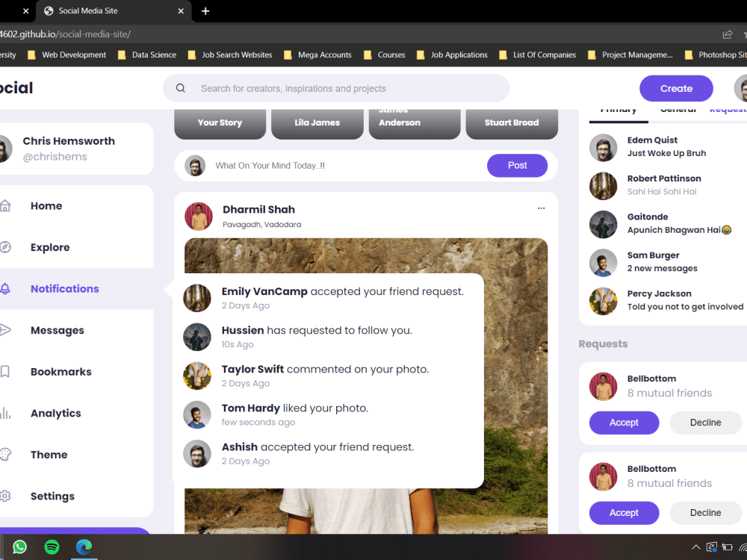The image size is (747, 560).
Task: Open Mega Accounts bookmark folder
Action: [x=317, y=55]
